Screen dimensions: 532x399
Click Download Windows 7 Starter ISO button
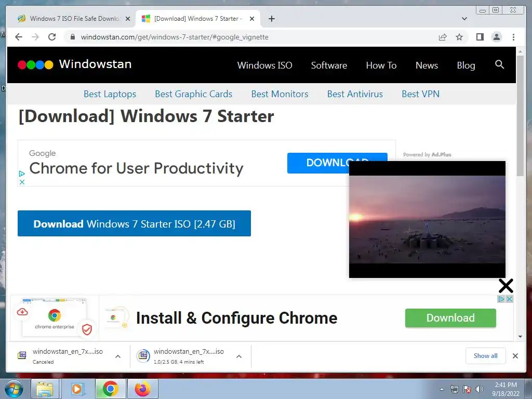(x=134, y=223)
